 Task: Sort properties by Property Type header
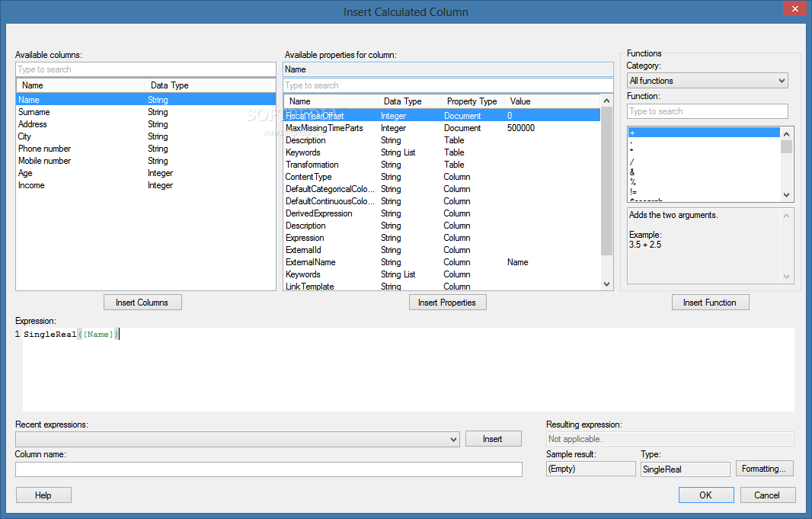pos(472,101)
